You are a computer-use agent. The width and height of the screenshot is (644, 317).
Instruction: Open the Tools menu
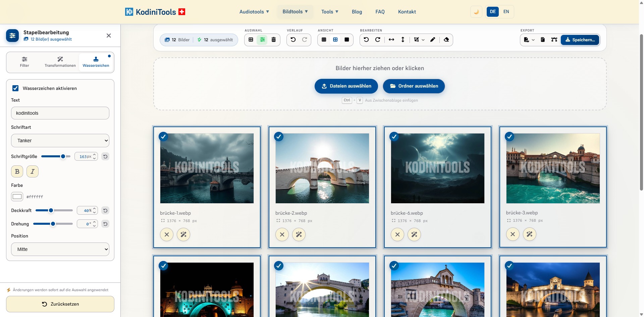(330, 12)
